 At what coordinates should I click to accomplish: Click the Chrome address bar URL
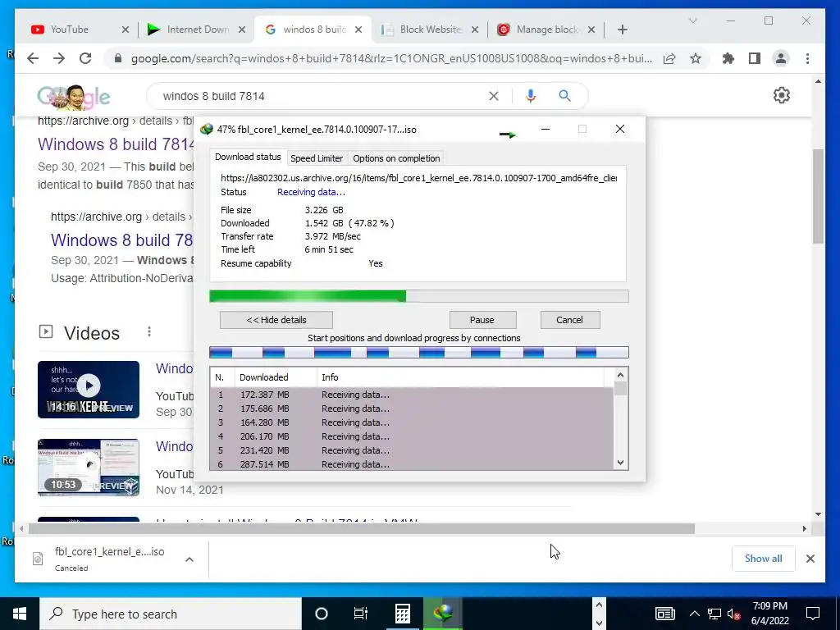[x=391, y=58]
